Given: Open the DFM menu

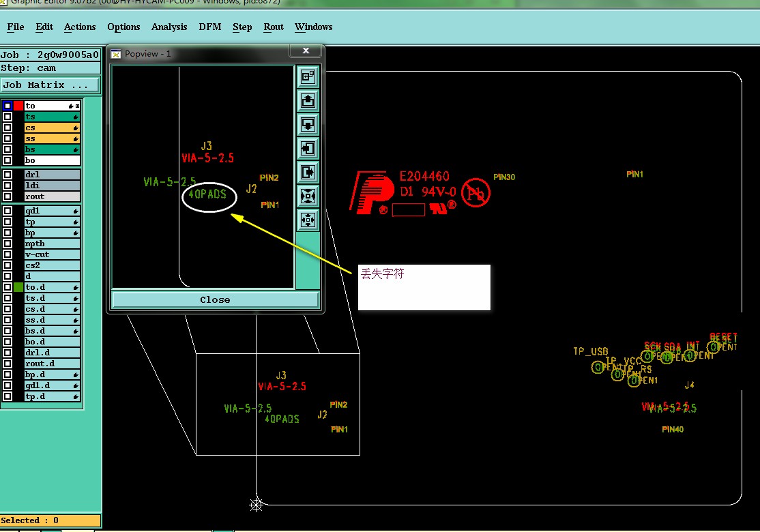Looking at the screenshot, I should point(210,27).
